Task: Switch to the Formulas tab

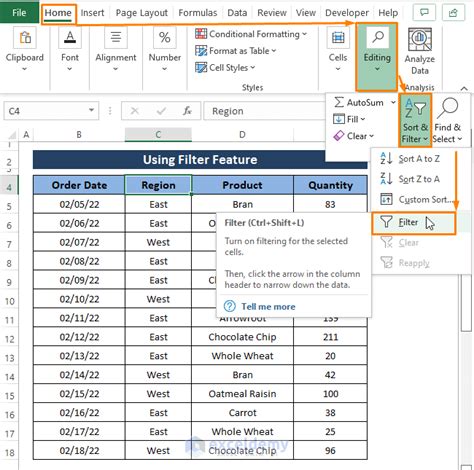Action: point(198,13)
